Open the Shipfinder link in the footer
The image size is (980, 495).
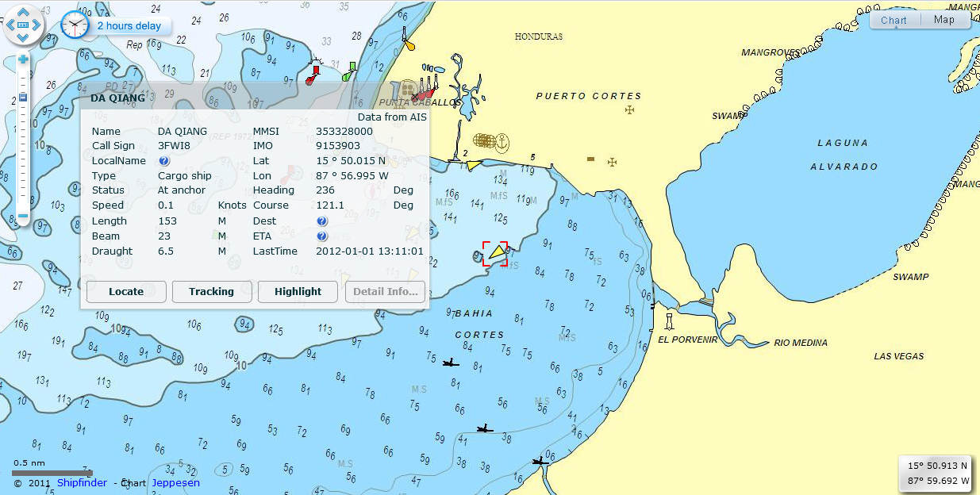coord(82,482)
